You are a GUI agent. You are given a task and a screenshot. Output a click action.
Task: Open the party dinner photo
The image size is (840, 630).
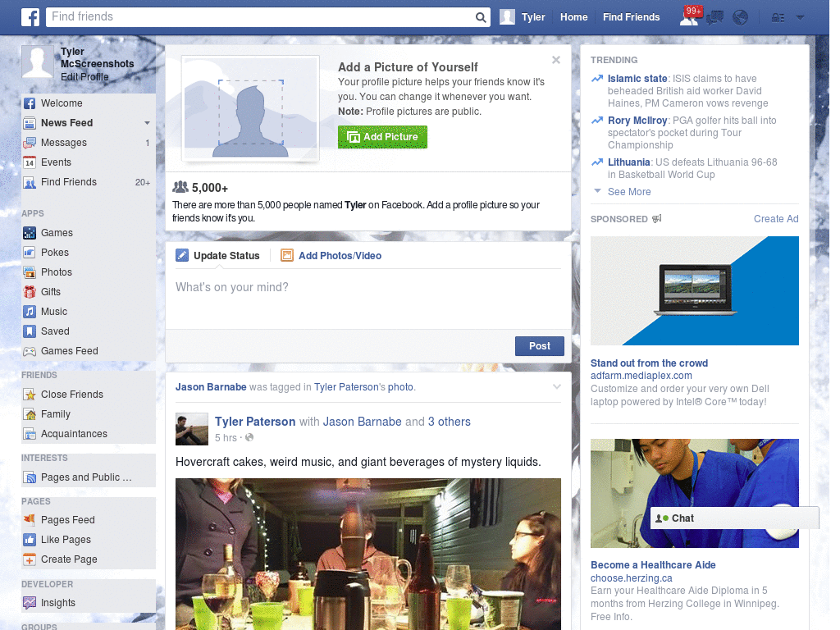(x=368, y=554)
